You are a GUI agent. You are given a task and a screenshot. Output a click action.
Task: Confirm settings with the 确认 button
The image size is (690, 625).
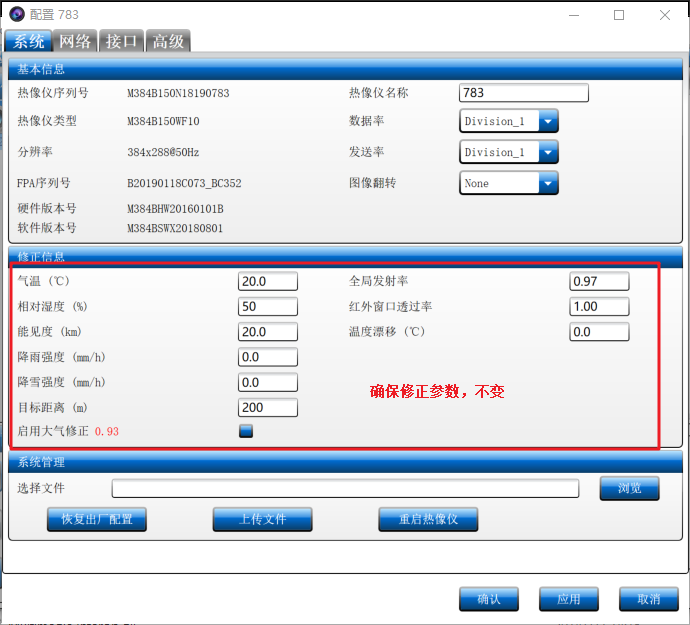488,599
